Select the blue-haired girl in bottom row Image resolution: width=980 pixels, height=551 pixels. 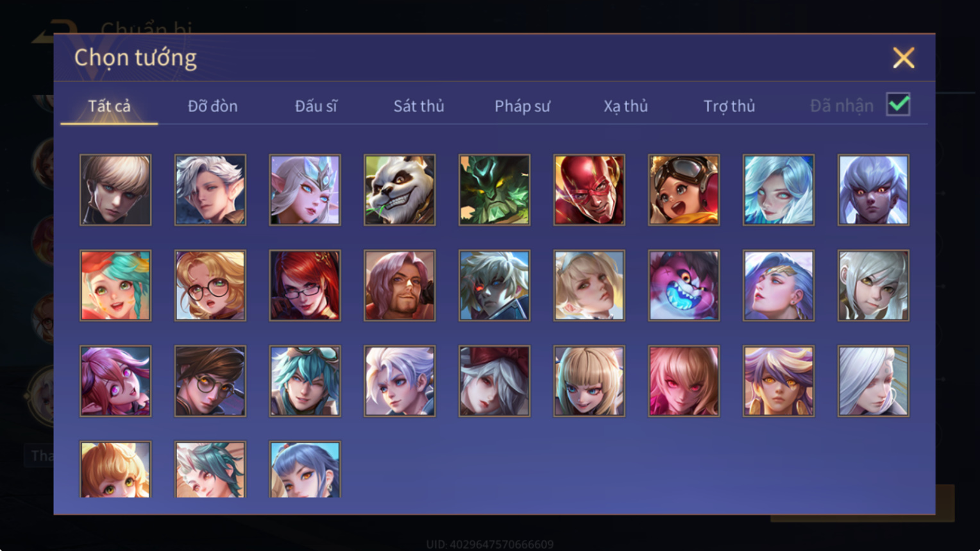pyautogui.click(x=305, y=469)
